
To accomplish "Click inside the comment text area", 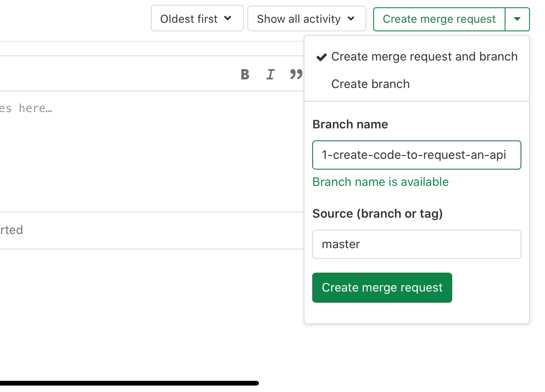I will (x=150, y=150).
